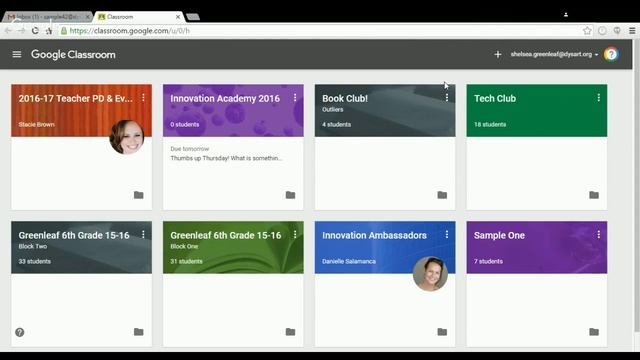Image resolution: width=640 pixels, height=360 pixels.
Task: Click the circular help icon on the Block Two card
Action: [x=20, y=332]
